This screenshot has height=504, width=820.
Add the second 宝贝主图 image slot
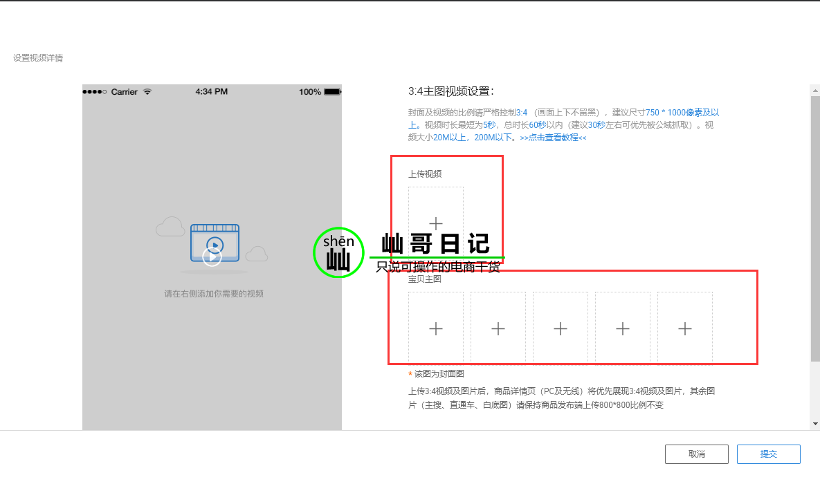point(498,328)
